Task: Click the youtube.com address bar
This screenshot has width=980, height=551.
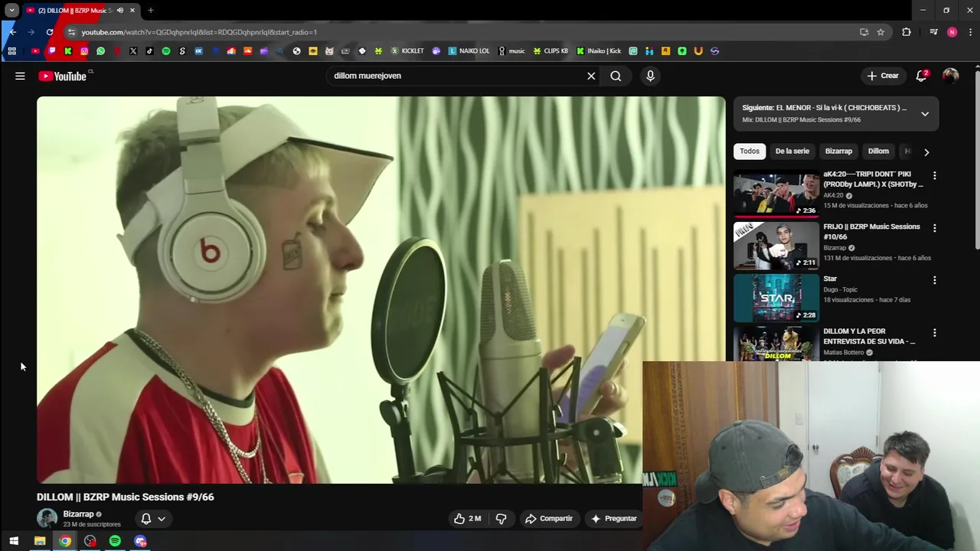Action: point(459,32)
